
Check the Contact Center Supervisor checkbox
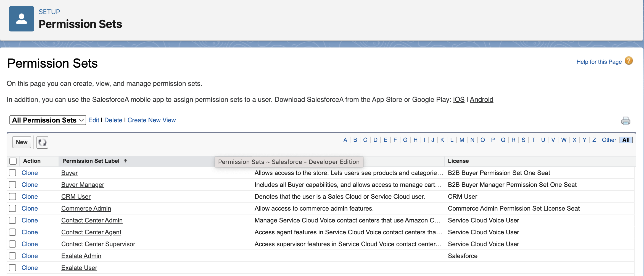click(12, 244)
